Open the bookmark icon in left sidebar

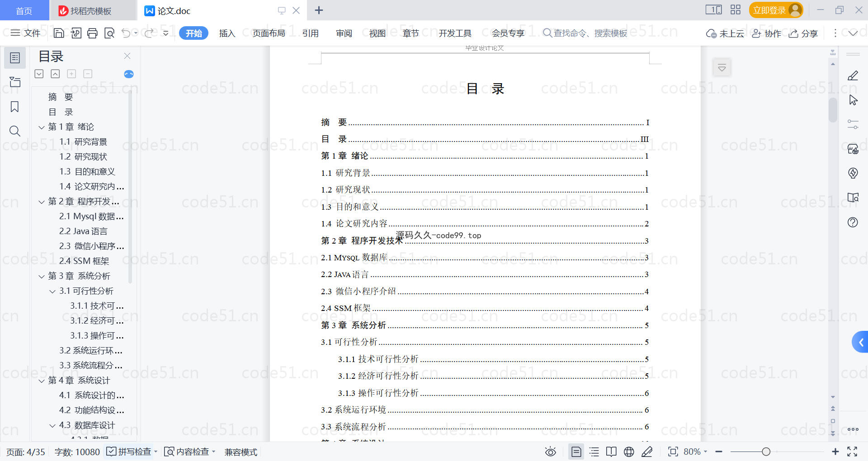15,107
